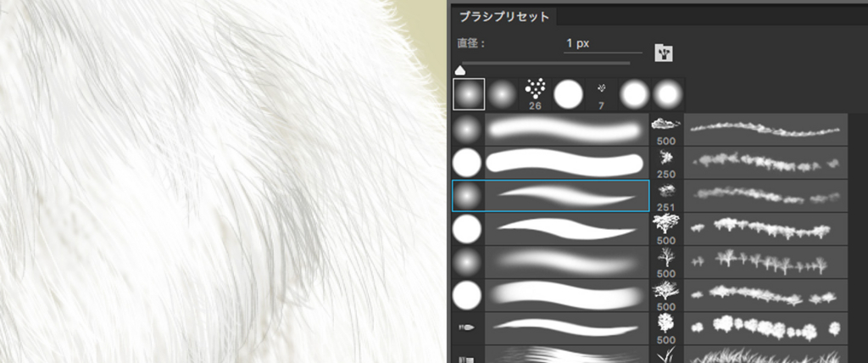Pick the small recent brush labeled 7
Screen dimensions: 868x363
[x=601, y=94]
